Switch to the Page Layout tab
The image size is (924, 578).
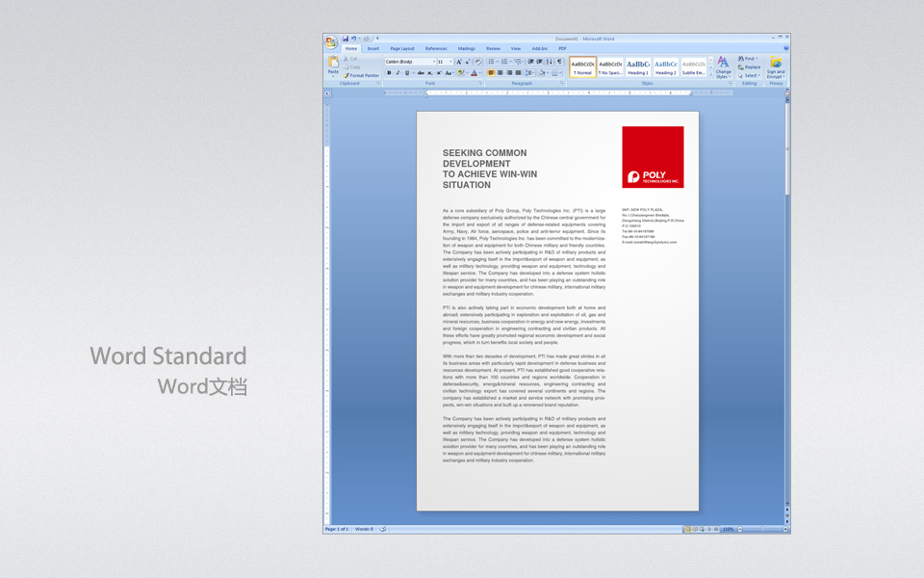click(402, 48)
